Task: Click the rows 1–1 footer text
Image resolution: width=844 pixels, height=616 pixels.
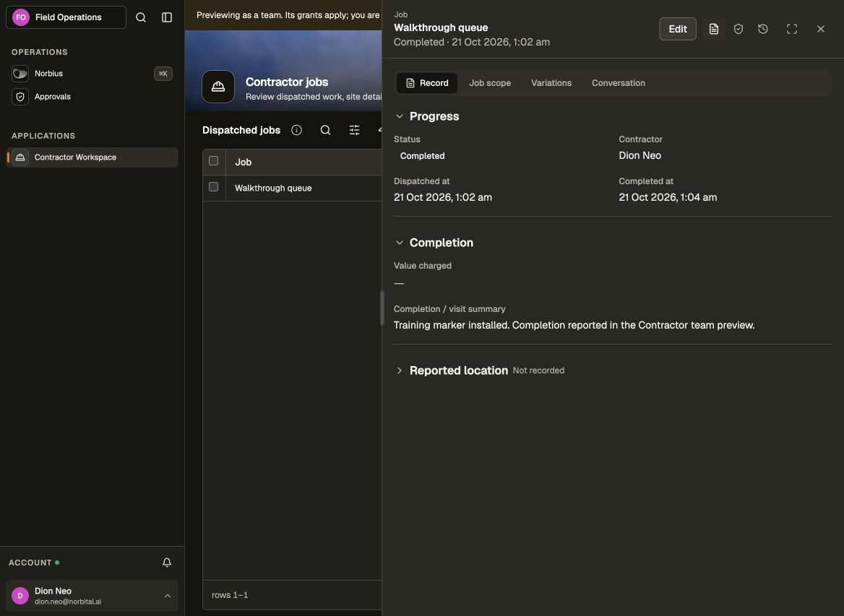Action: [230, 595]
